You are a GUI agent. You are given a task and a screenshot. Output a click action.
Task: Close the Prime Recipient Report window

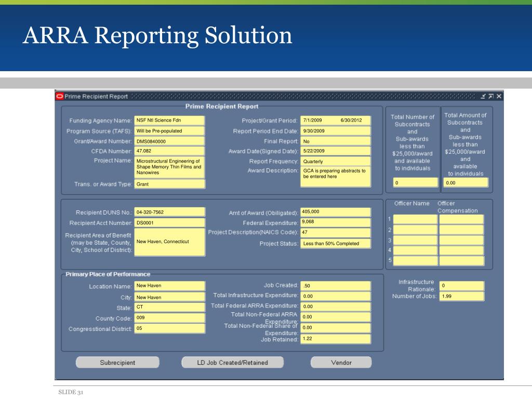[499, 96]
